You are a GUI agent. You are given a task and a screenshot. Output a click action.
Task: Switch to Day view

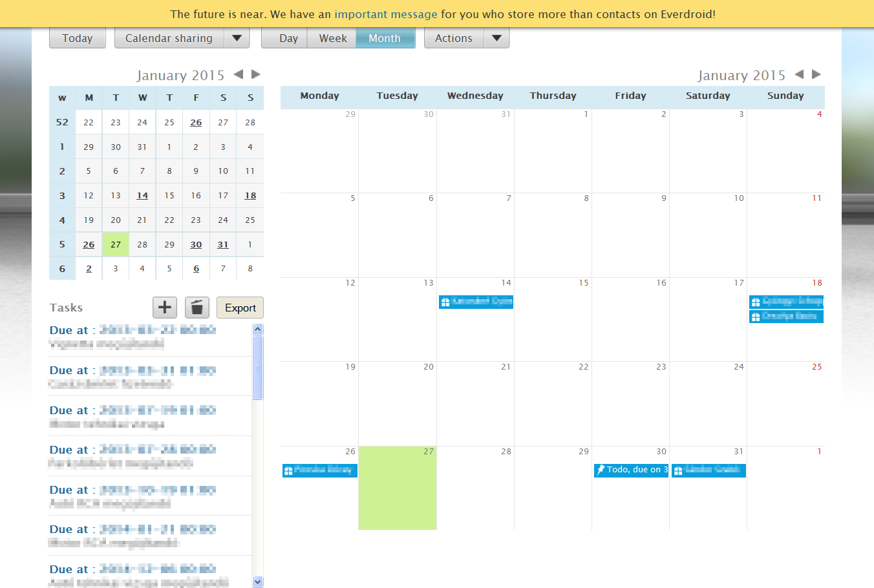[288, 38]
